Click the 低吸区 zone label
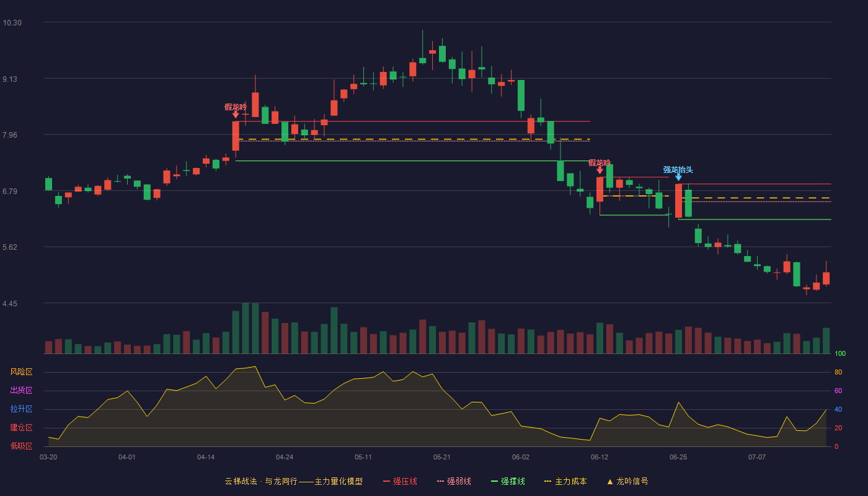 pos(21,446)
